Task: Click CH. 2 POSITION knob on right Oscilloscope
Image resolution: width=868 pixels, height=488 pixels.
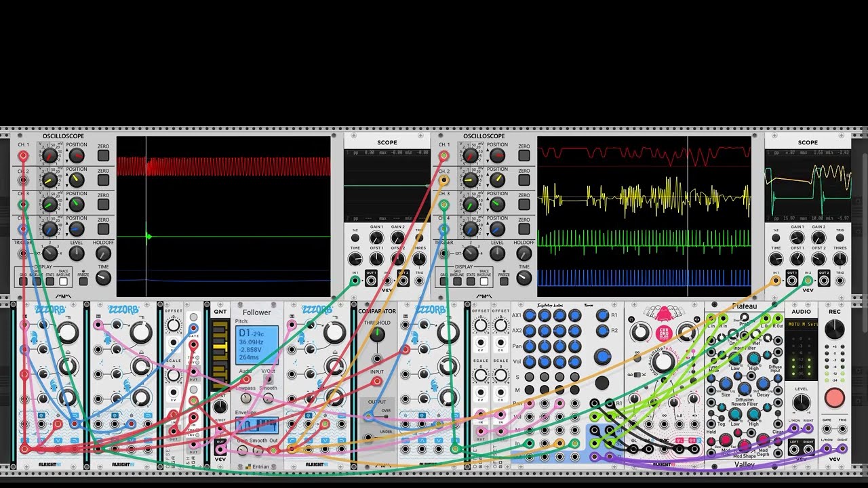Action: [x=497, y=180]
